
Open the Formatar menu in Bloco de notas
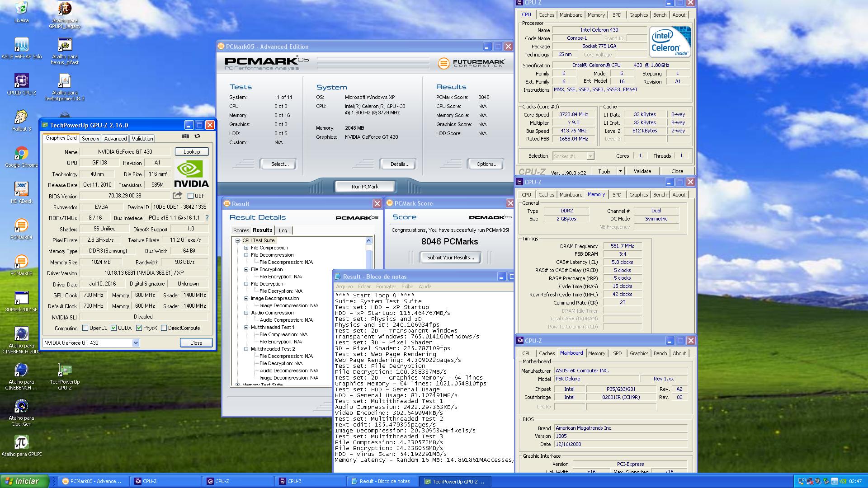click(x=386, y=286)
